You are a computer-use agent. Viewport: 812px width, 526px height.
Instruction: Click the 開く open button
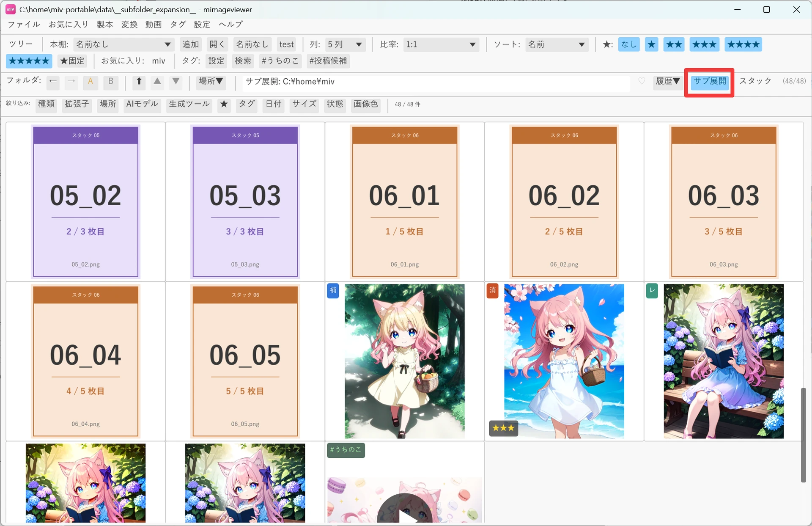click(x=217, y=44)
